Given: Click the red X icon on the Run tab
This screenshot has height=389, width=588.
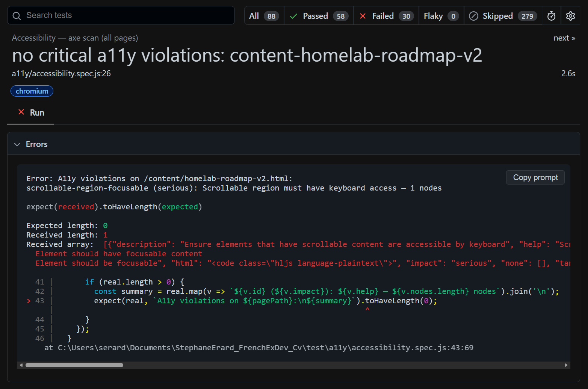Looking at the screenshot, I should tap(21, 112).
